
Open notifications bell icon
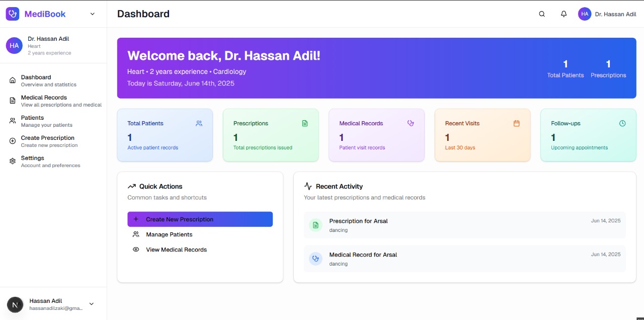(564, 14)
